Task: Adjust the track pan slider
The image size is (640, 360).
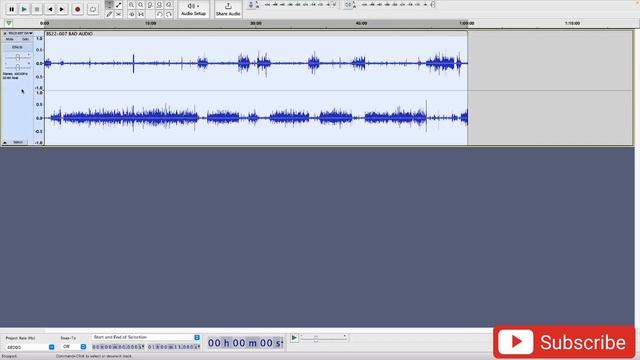Action: pos(18,66)
